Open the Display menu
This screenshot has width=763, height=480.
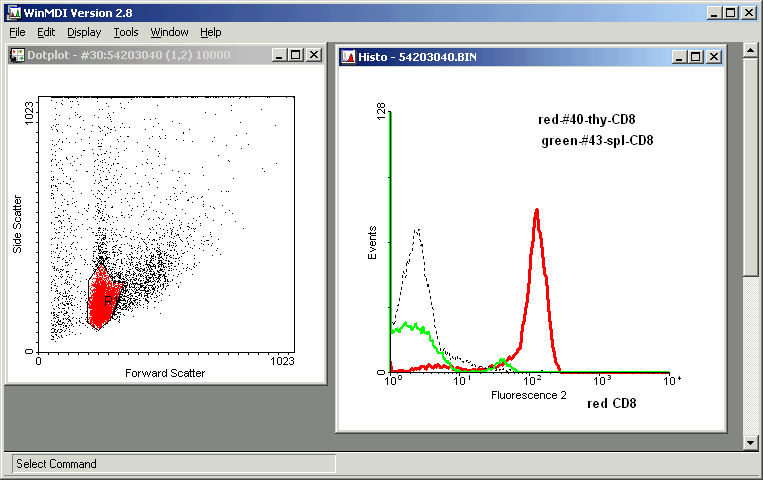pyautogui.click(x=84, y=32)
